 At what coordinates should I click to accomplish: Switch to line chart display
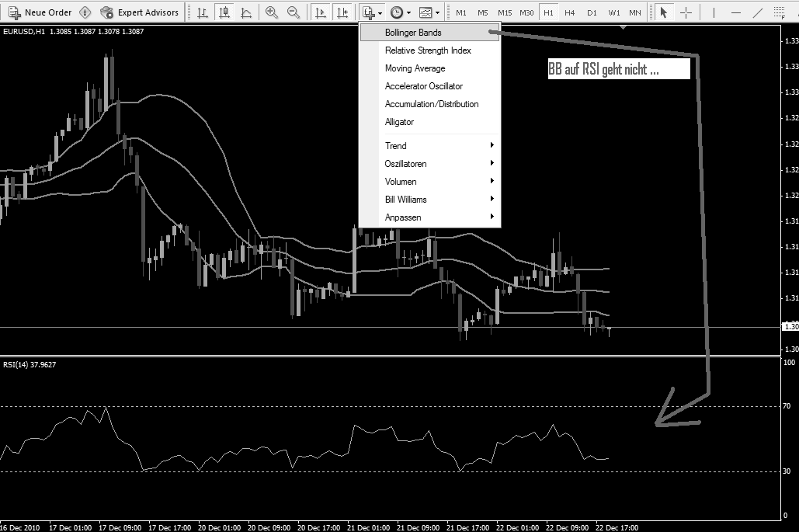[246, 12]
